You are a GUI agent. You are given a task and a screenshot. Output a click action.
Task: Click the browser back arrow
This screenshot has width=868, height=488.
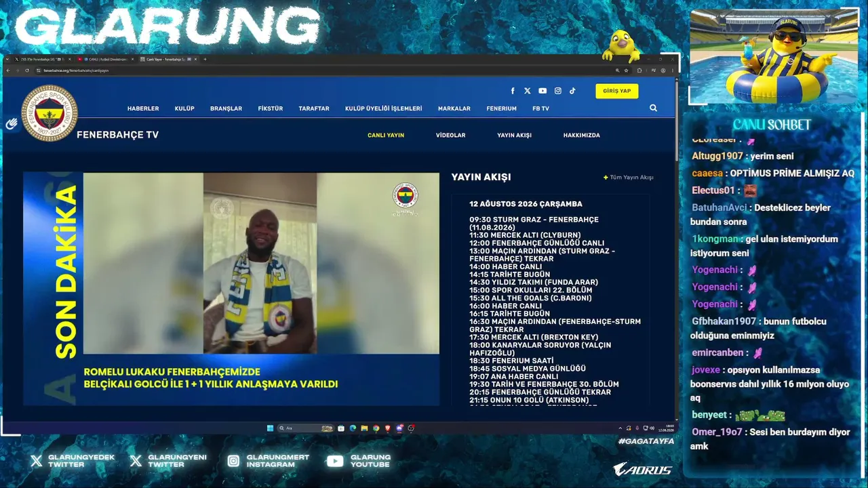8,70
